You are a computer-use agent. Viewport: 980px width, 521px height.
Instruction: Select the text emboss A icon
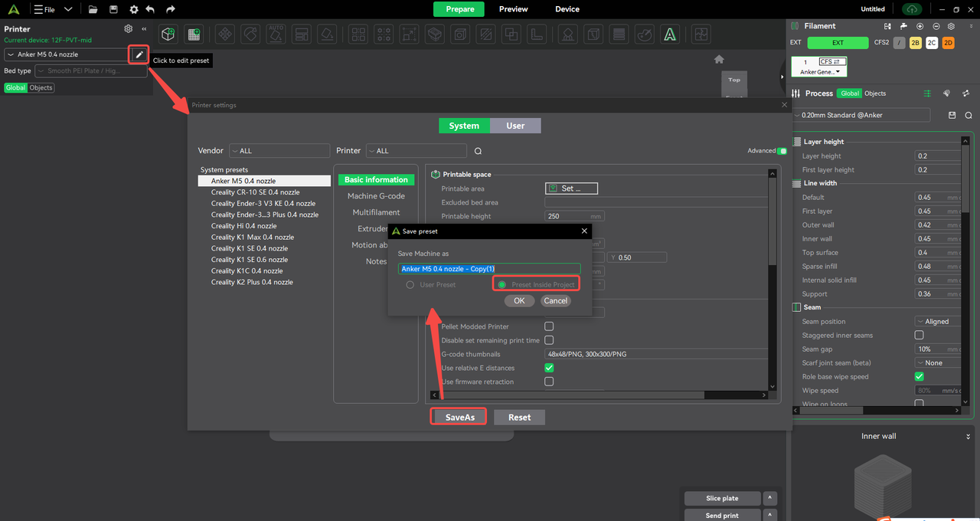670,34
